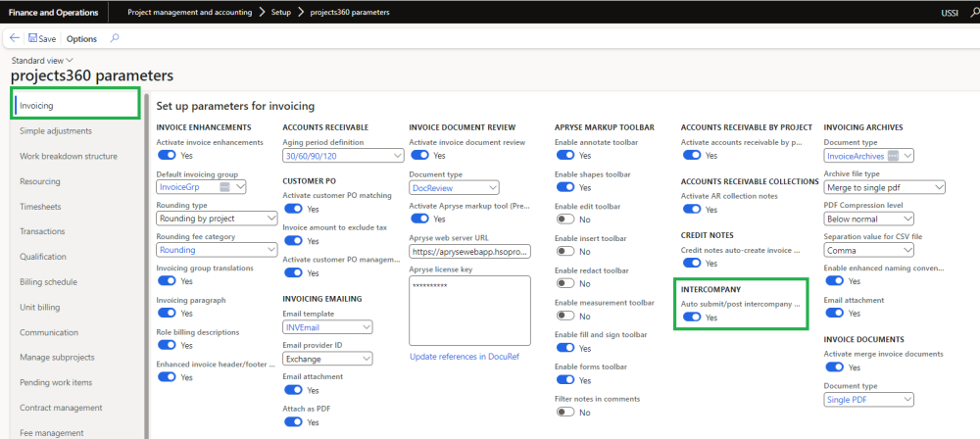Disable Activate invoice enhancements toggle
The image size is (980, 439).
[167, 155]
